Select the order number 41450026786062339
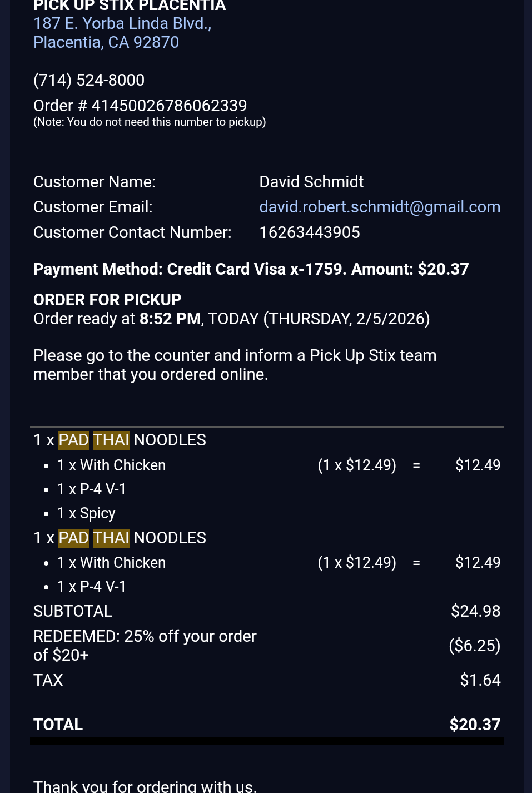The width and height of the screenshot is (532, 793). [169, 106]
